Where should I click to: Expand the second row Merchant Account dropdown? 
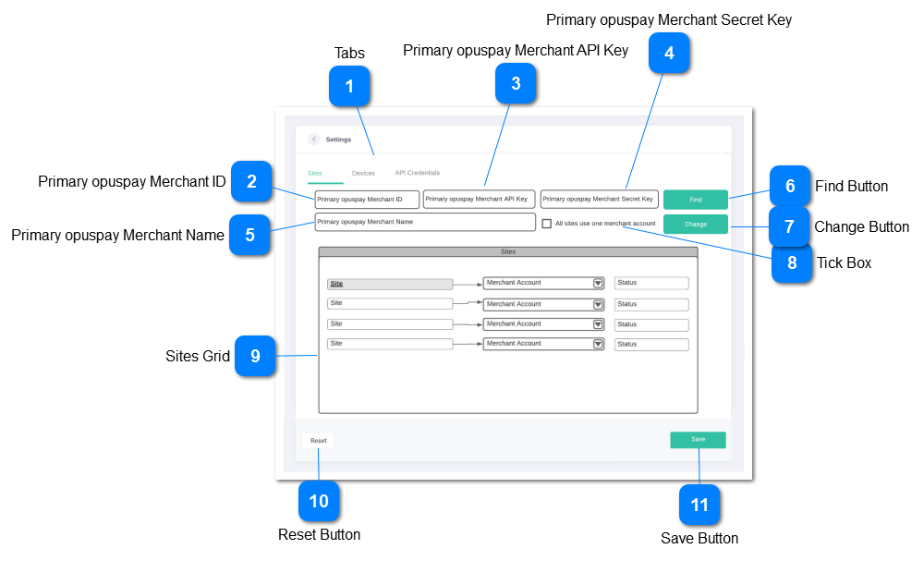click(598, 304)
